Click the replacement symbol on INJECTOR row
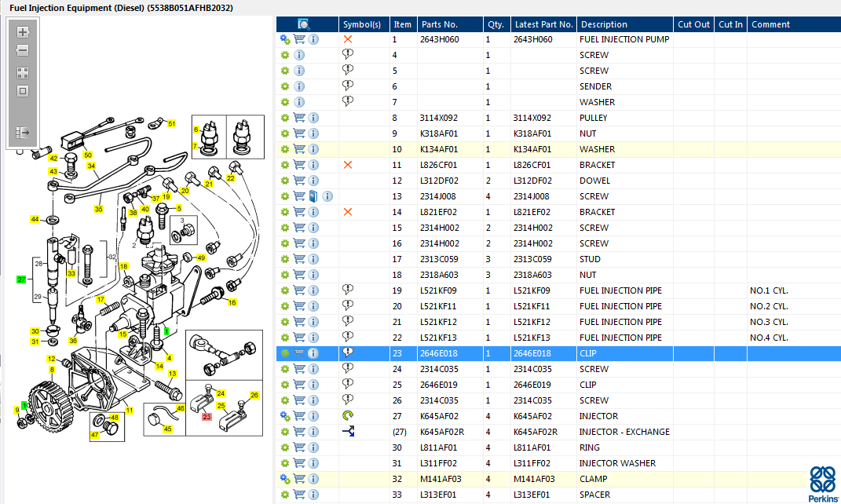 pos(348,416)
